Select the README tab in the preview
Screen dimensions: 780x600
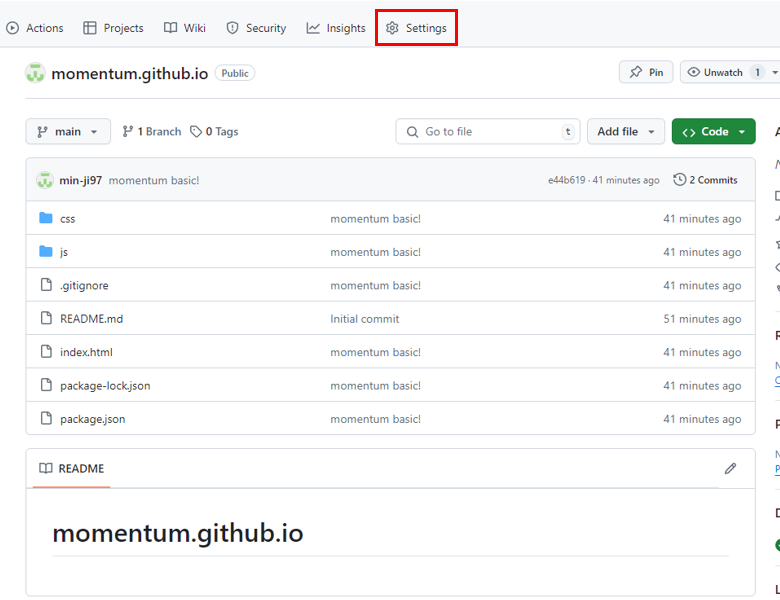(72, 469)
